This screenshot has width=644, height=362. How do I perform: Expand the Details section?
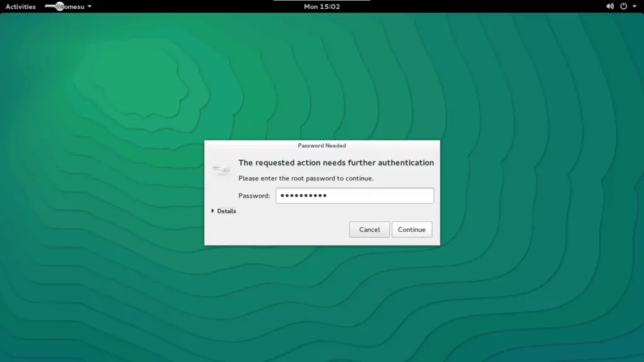pyautogui.click(x=224, y=211)
